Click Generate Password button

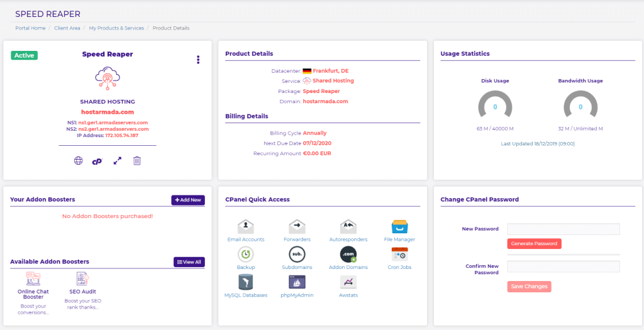click(534, 244)
